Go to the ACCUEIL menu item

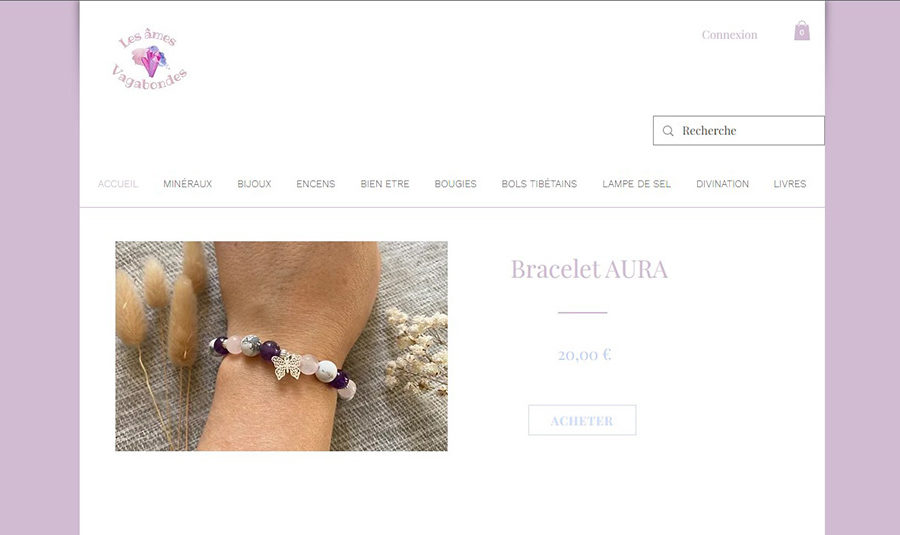click(118, 184)
